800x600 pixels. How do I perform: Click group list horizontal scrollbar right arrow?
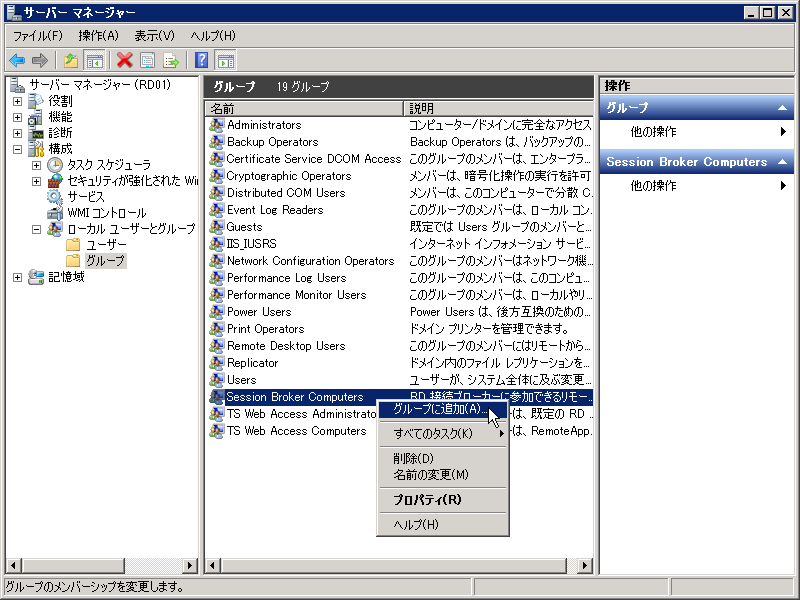[585, 565]
